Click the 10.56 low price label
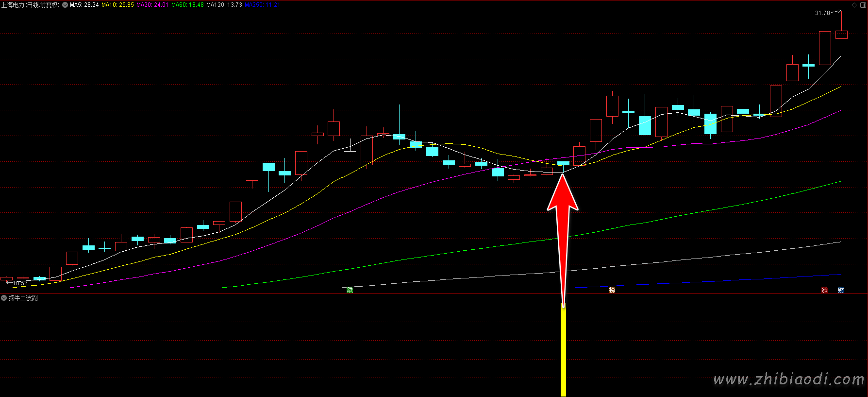Image resolution: width=868 pixels, height=397 pixels. pos(20,283)
